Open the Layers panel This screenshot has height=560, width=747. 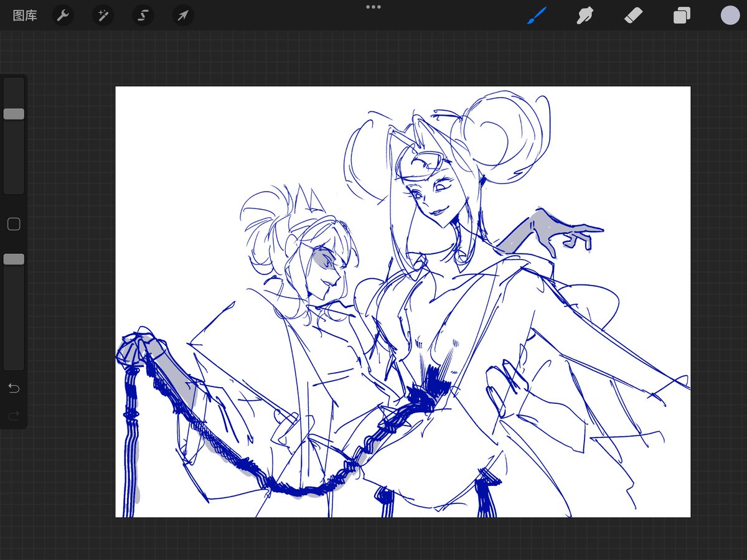[682, 16]
